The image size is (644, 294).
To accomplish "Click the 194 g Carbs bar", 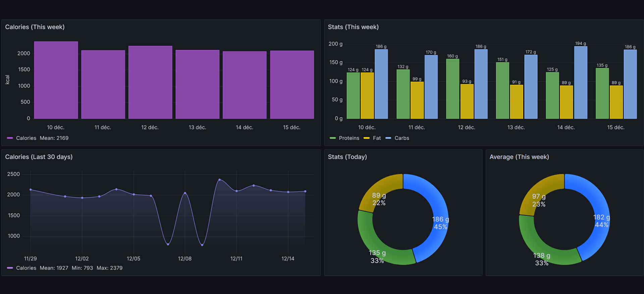I will [581, 83].
